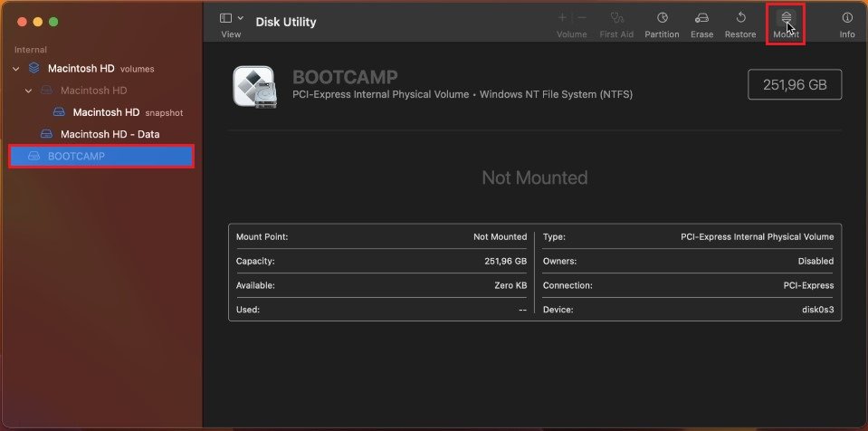
Task: Open the Partition tool
Action: click(662, 18)
